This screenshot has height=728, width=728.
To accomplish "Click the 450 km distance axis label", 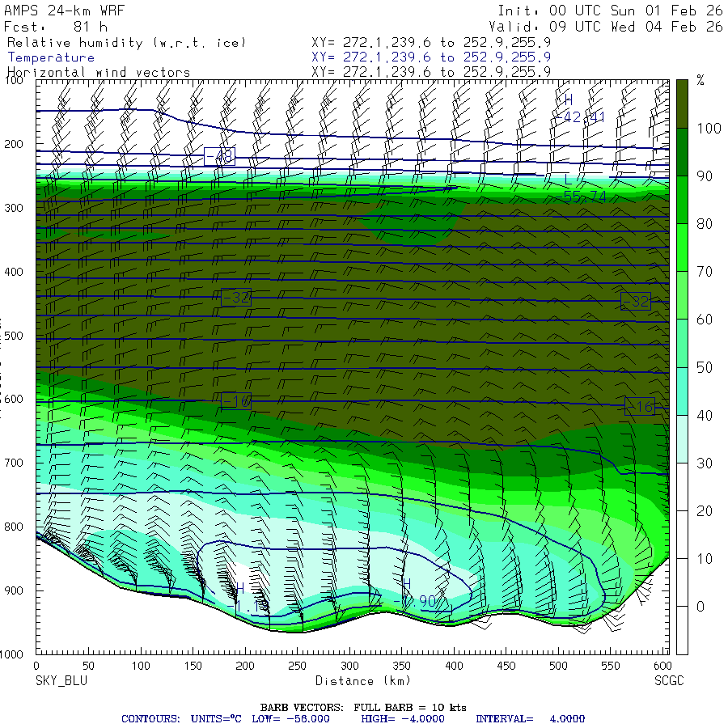I will tap(506, 666).
